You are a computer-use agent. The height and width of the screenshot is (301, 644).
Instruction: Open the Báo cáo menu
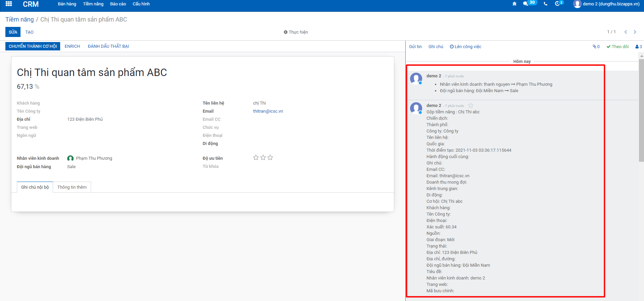(118, 4)
